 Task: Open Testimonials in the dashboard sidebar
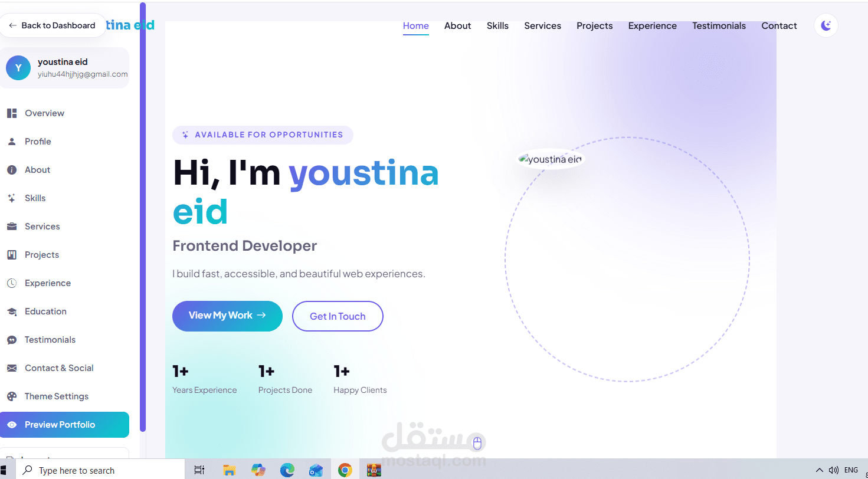pos(64,340)
